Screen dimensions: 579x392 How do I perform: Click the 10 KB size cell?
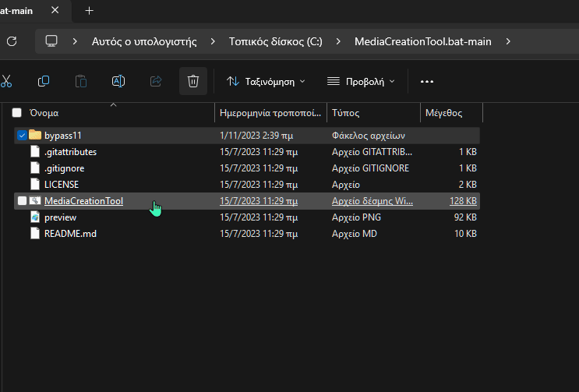465,234
